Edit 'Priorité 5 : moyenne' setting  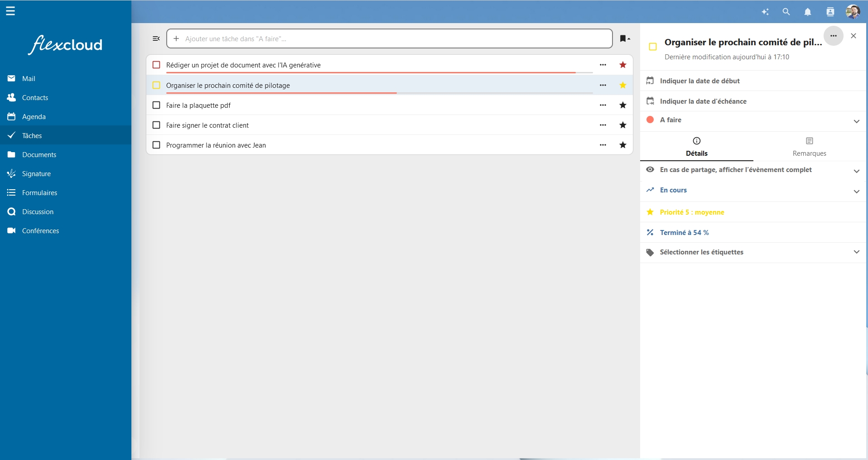[x=753, y=212]
